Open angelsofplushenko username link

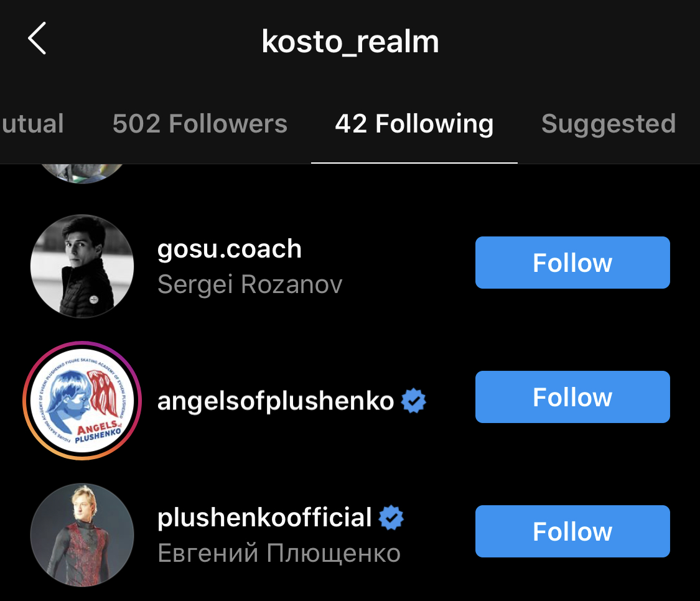pos(276,401)
